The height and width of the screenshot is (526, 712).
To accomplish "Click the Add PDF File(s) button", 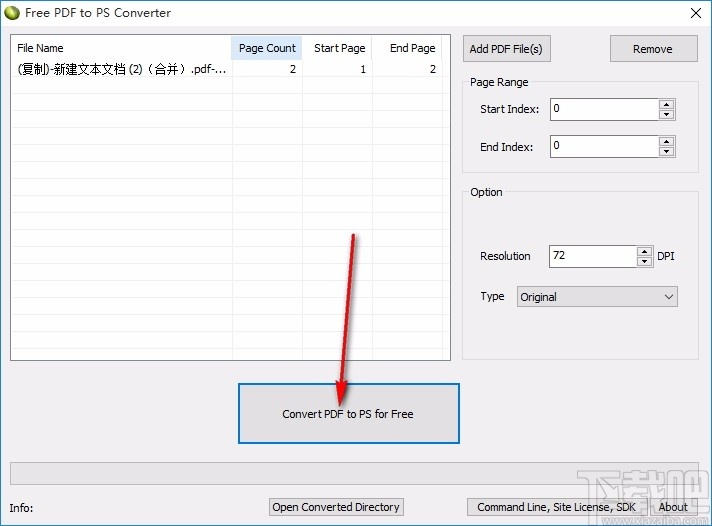I will click(506, 49).
